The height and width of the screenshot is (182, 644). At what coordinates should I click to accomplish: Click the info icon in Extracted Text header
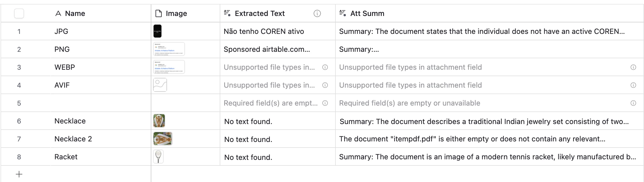317,13
